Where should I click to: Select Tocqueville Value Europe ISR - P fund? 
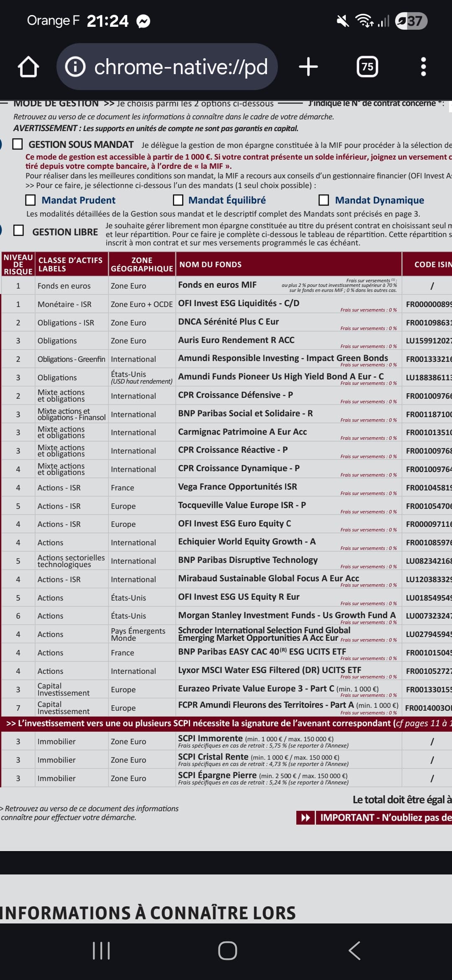click(242, 505)
